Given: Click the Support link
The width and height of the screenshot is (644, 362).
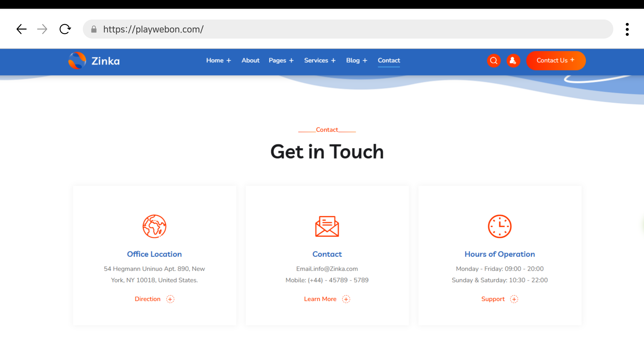Looking at the screenshot, I should 493,299.
